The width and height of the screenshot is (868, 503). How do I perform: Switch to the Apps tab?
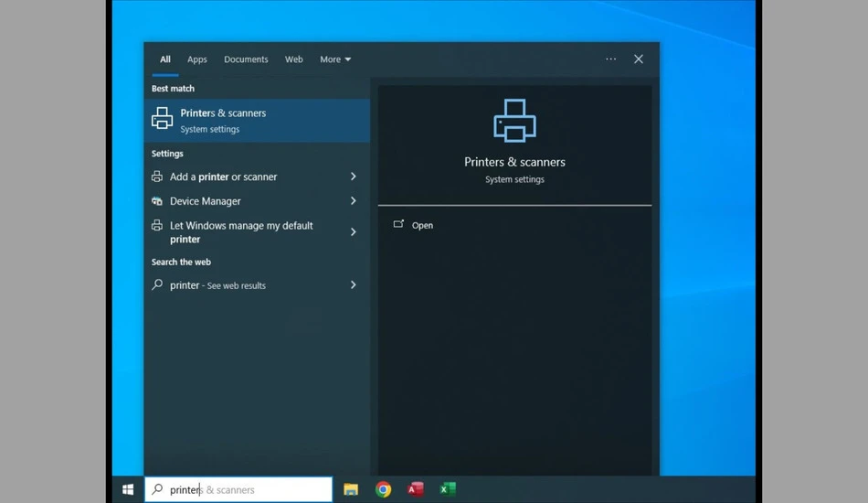click(x=197, y=59)
